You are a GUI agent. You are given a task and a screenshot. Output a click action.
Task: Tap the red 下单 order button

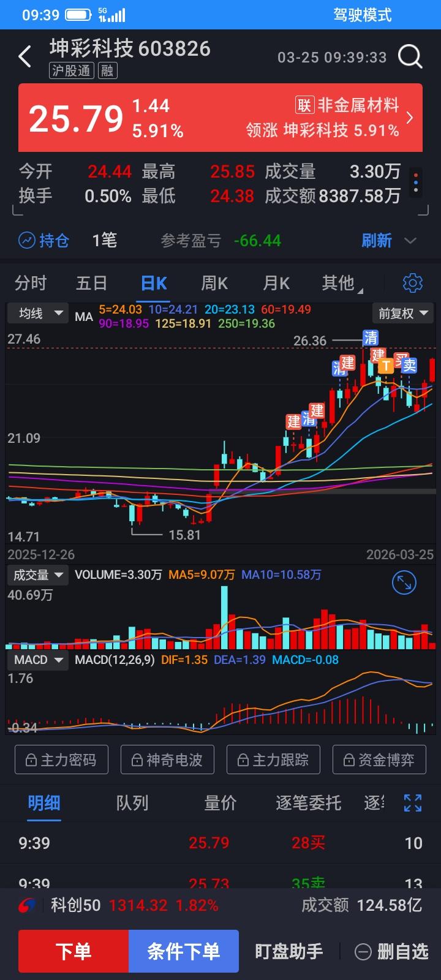(x=73, y=951)
